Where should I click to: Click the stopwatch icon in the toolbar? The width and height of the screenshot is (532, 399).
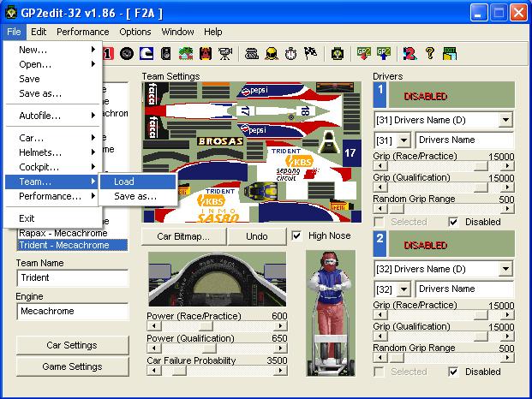click(x=291, y=53)
